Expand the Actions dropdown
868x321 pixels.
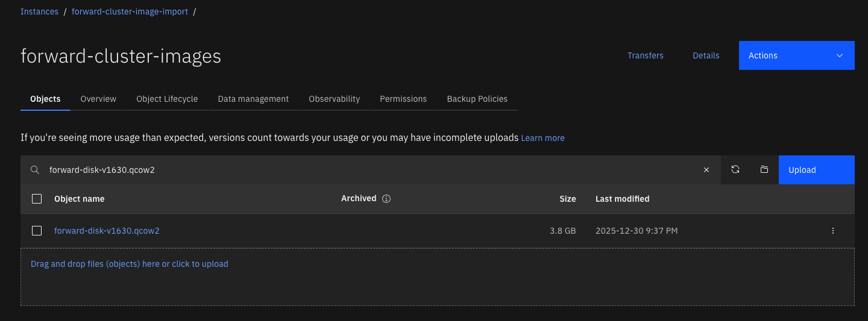pyautogui.click(x=796, y=55)
